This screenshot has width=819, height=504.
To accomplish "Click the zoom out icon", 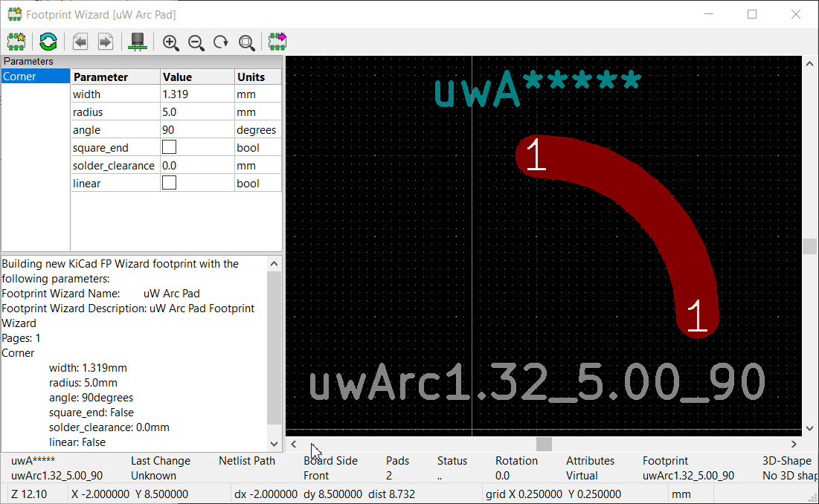I will pos(196,42).
